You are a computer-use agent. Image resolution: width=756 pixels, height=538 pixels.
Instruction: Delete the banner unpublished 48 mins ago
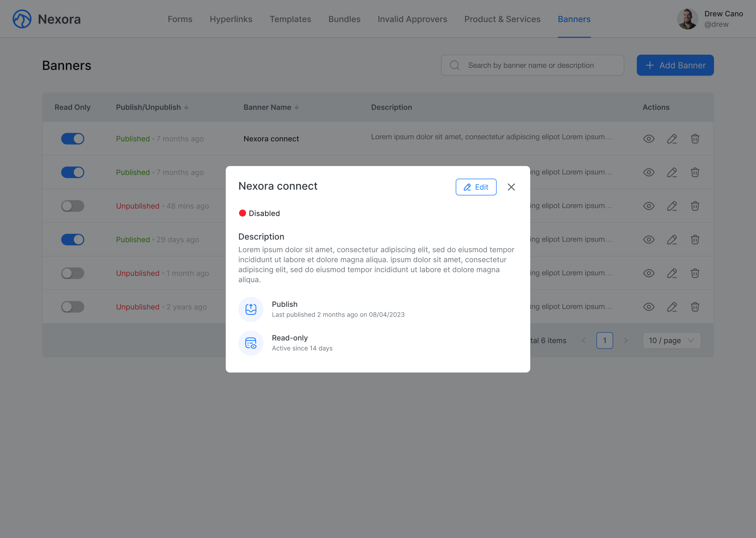pyautogui.click(x=695, y=206)
